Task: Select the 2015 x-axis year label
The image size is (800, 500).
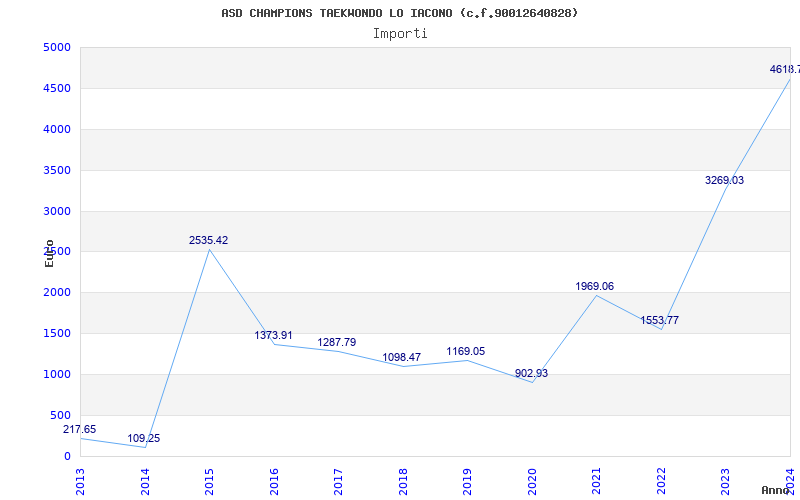Action: click(209, 482)
